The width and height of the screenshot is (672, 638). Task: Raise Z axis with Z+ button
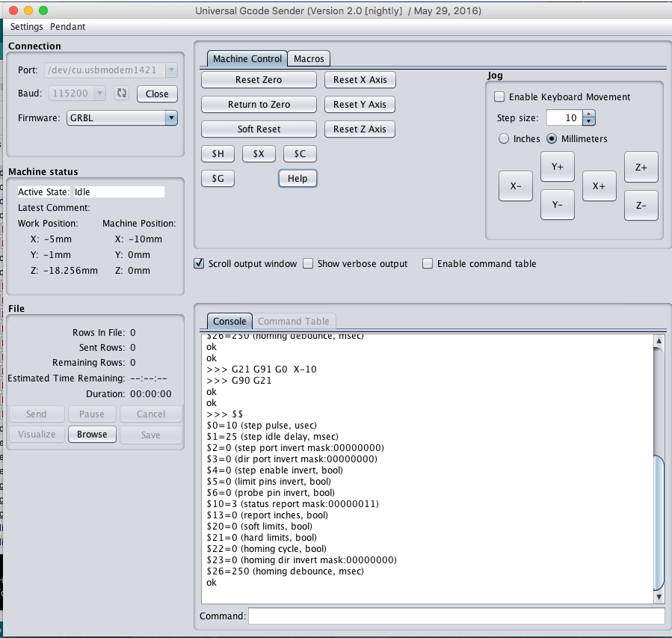(x=641, y=168)
